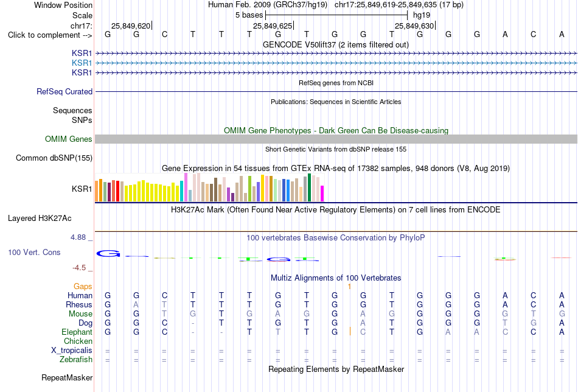Open the OMIM Gene Phenotypes track title
The image size is (578, 392).
click(x=336, y=130)
